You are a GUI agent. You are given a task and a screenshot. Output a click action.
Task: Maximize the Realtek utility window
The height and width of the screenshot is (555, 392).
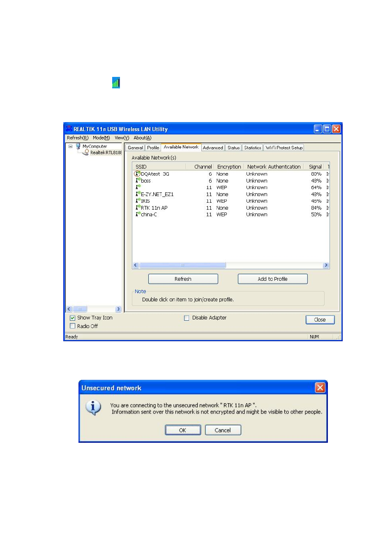327,129
